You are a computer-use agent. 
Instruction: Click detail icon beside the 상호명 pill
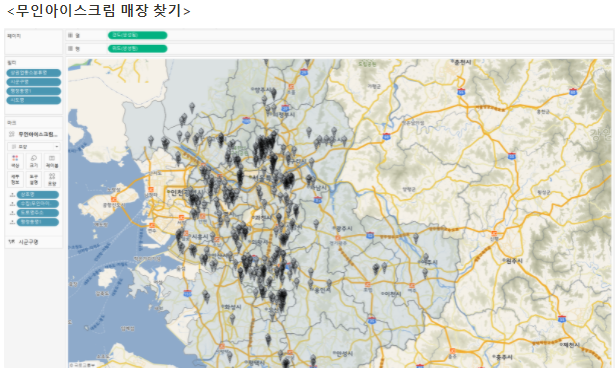tap(12, 195)
